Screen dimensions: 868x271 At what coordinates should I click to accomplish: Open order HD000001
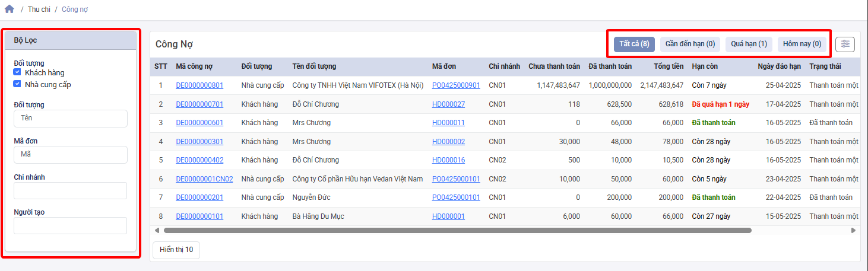(x=448, y=216)
